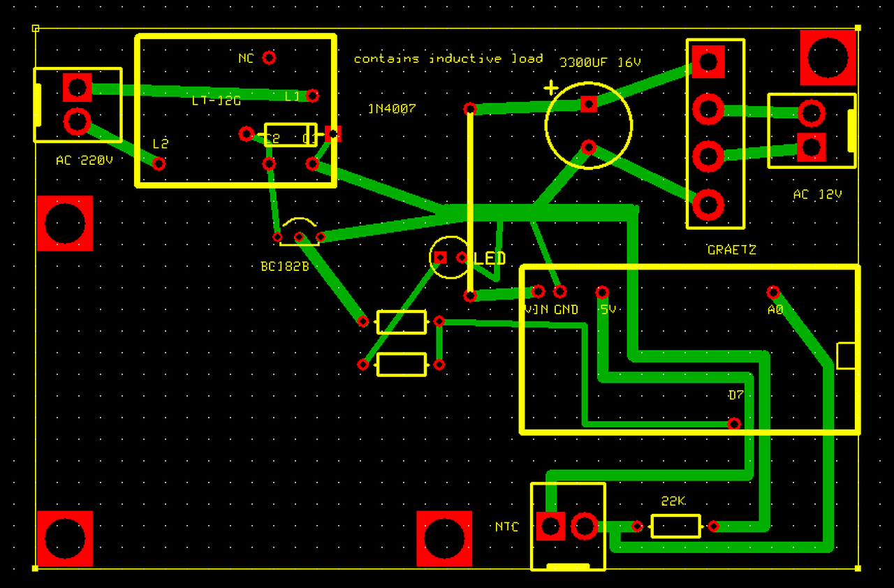Click the GRAETZ label text
Image resolution: width=894 pixels, height=588 pixels.
pyautogui.click(x=731, y=249)
